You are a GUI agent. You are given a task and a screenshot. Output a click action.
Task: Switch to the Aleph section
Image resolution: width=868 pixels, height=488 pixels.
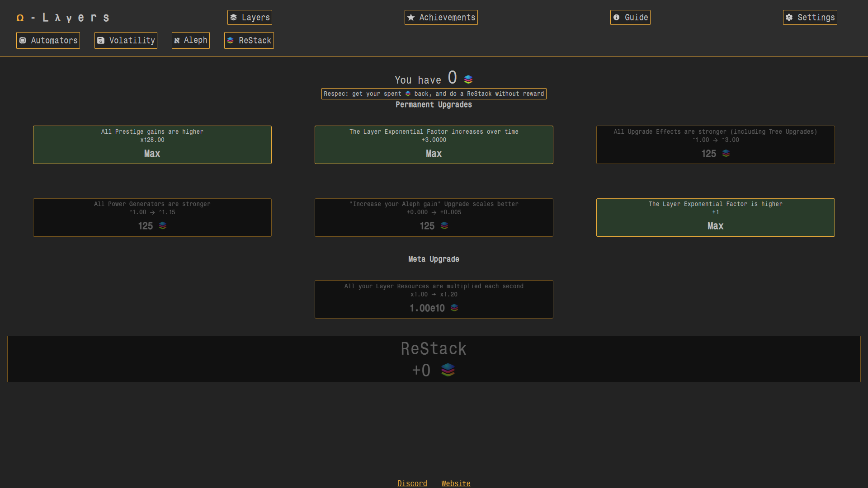coord(190,41)
